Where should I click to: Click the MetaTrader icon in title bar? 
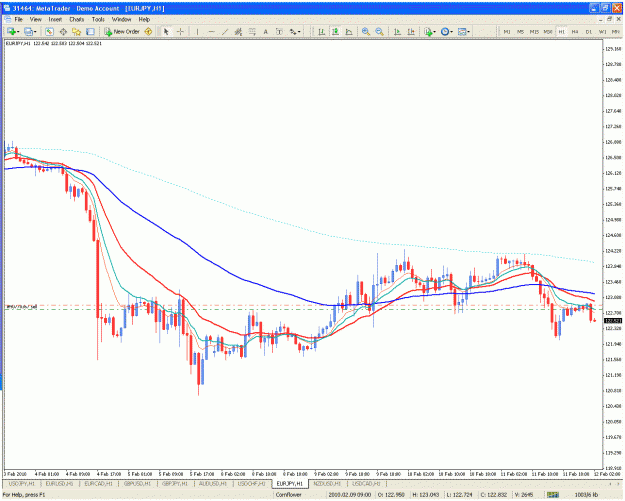click(x=6, y=8)
